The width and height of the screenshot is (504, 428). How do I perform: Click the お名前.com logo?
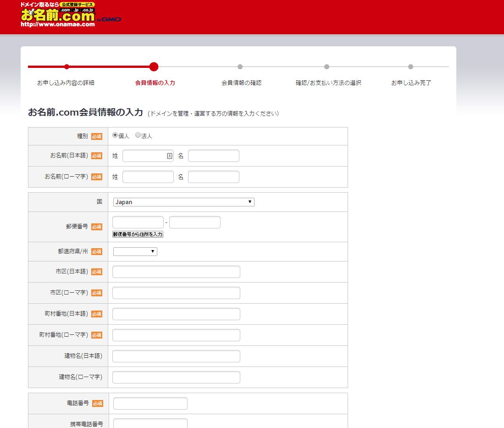point(70,15)
